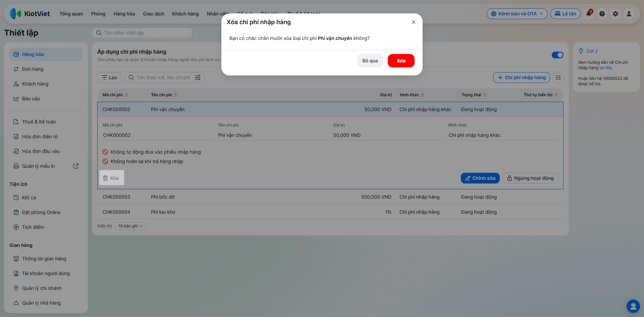Expand the Kênh bán và OTA dropdown
The width and height of the screenshot is (644, 317).
(x=517, y=14)
